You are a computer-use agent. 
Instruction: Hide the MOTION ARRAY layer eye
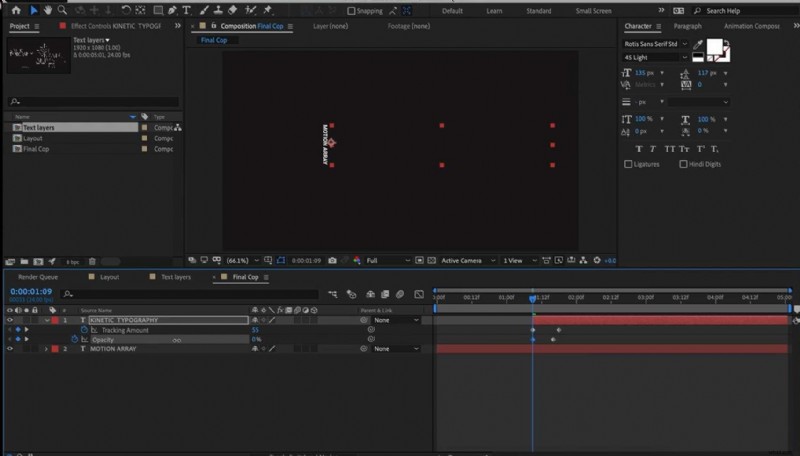coord(10,349)
